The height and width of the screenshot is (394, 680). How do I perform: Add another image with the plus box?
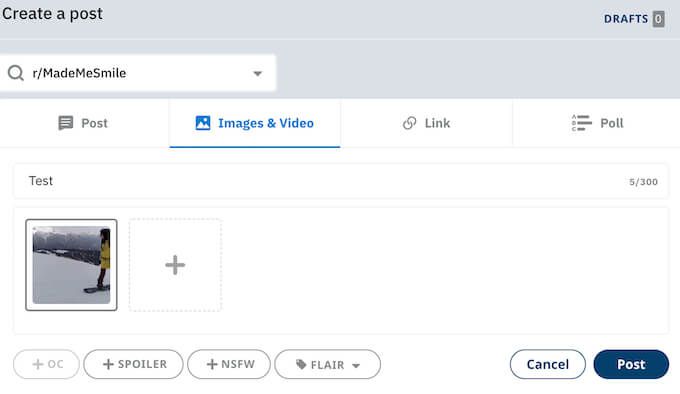tap(175, 265)
